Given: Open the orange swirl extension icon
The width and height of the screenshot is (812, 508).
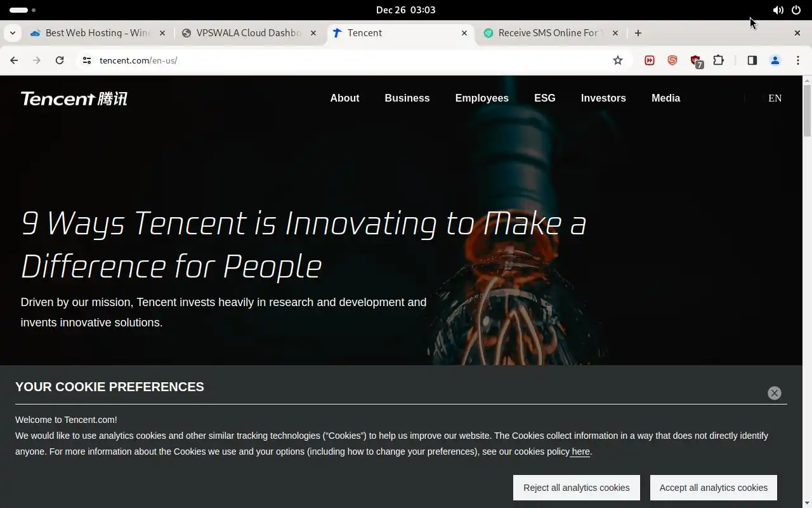Looking at the screenshot, I should [x=672, y=60].
